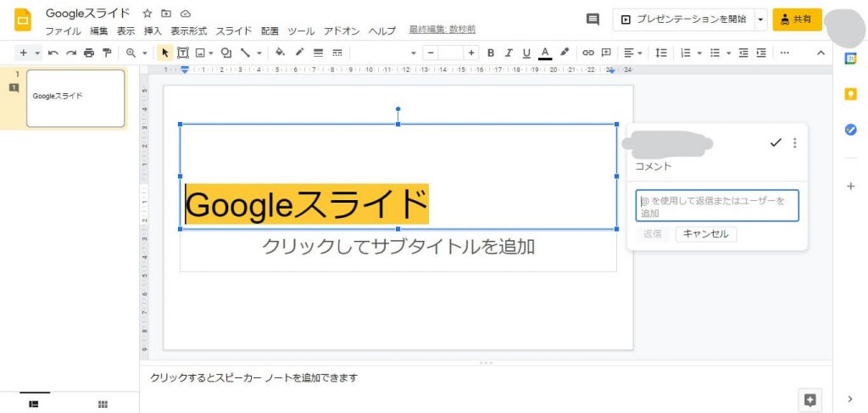
Task: Open the border color pencil
Action: coord(299,53)
